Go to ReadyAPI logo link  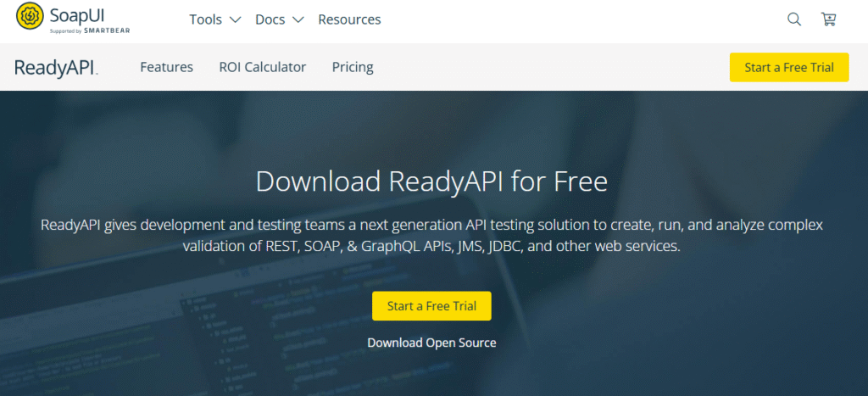coord(56,68)
